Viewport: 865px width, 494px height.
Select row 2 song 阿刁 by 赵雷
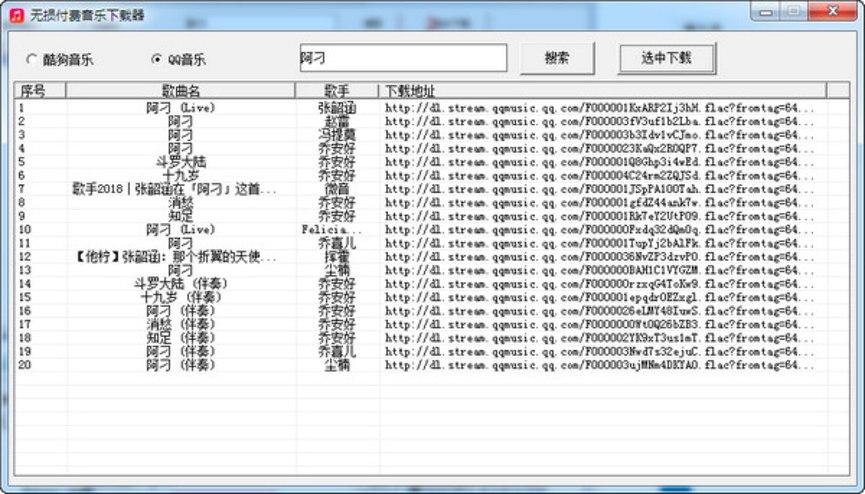click(180, 121)
